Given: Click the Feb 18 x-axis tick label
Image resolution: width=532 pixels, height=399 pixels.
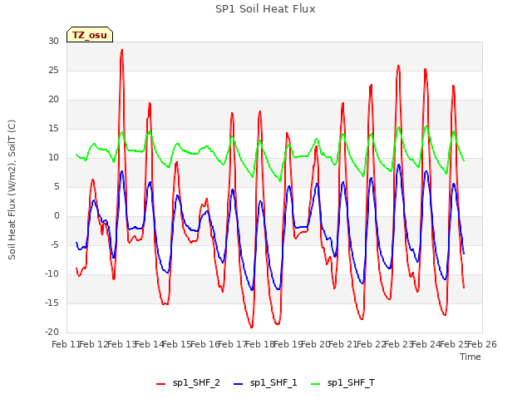Looking at the screenshot, I should (260, 344).
